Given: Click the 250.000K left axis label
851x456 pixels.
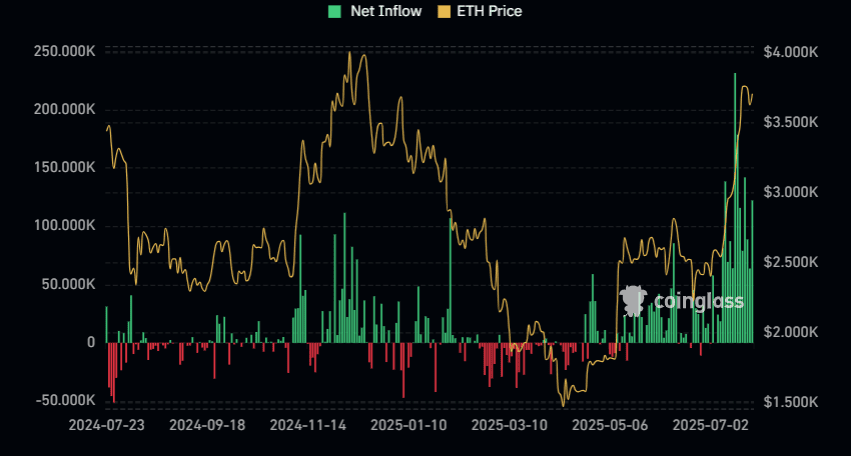Looking at the screenshot, I should click(62, 51).
